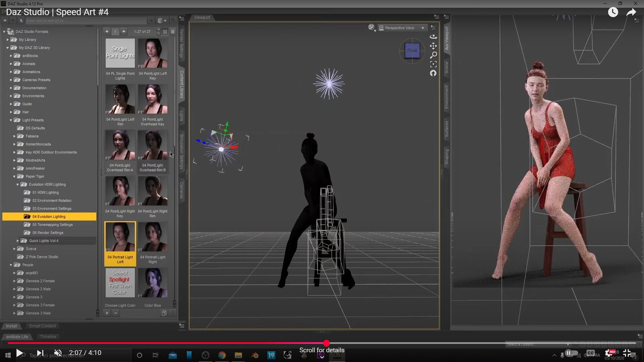Collapse the DAZ Studio Formats tree

click(4, 32)
